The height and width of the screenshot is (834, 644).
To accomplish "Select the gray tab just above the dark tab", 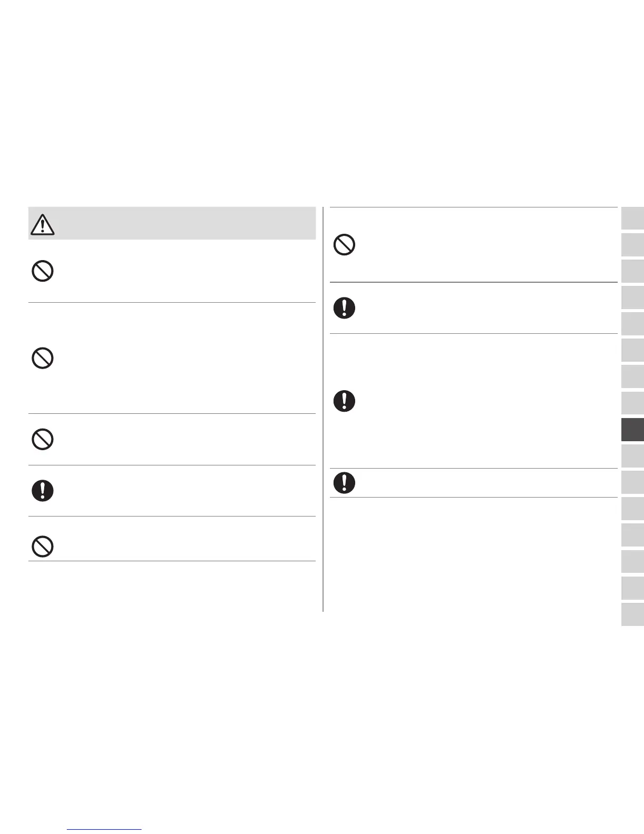I will click(x=632, y=403).
